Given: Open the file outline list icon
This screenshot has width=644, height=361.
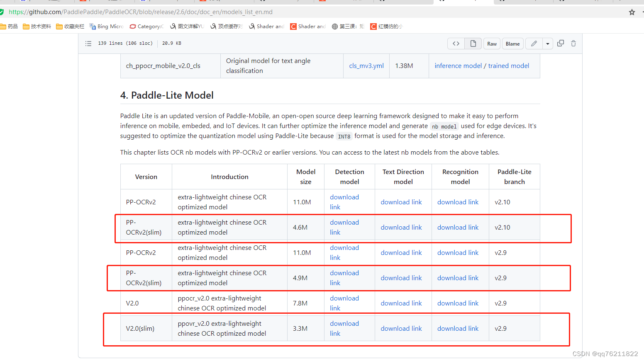Looking at the screenshot, I should click(88, 44).
